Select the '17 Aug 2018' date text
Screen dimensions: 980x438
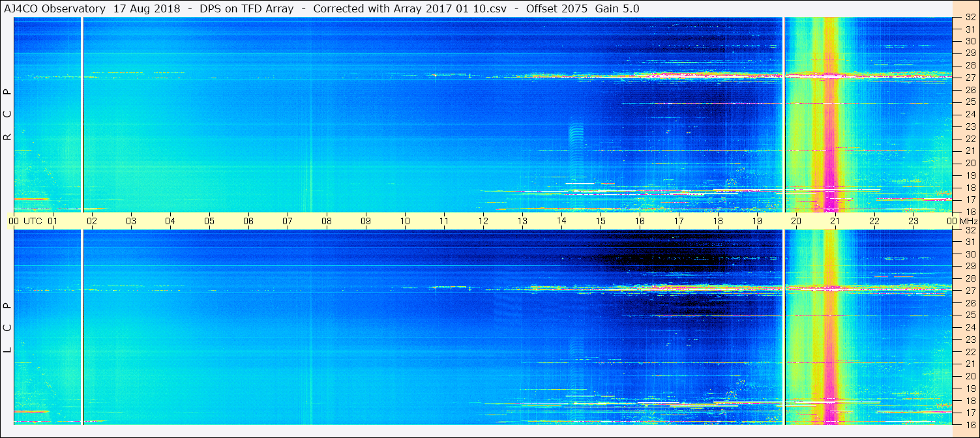[145, 8]
